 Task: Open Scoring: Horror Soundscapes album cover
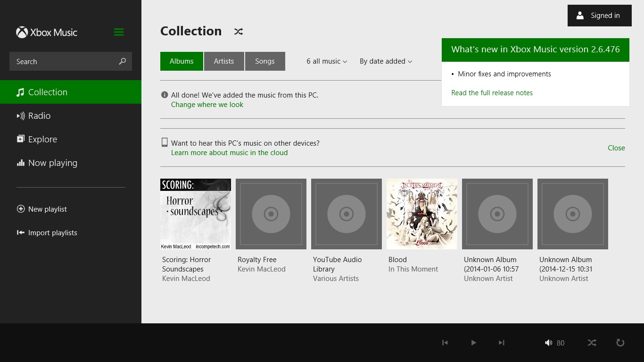click(x=196, y=214)
